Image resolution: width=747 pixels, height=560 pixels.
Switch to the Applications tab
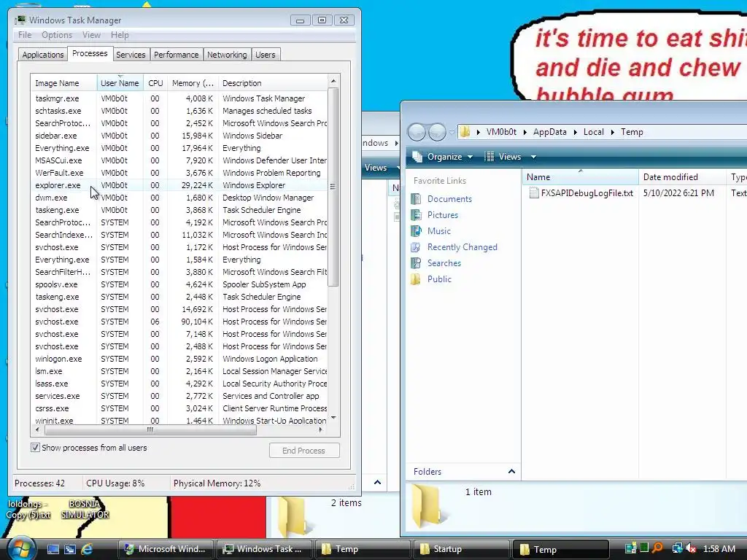pos(43,55)
